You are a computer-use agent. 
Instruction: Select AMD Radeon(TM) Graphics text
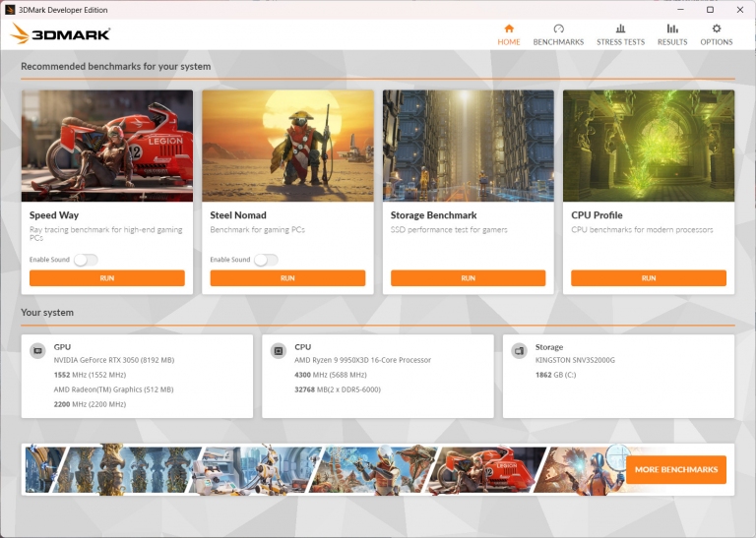113,389
